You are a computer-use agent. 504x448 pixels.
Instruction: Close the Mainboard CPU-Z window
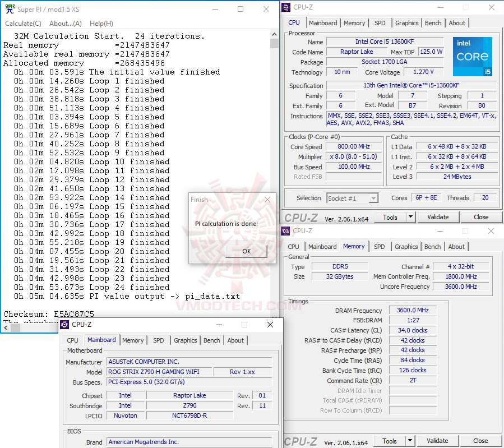(x=270, y=325)
